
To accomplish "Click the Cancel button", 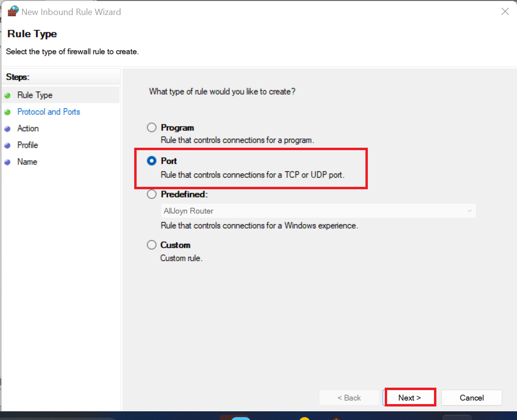I will [x=472, y=398].
